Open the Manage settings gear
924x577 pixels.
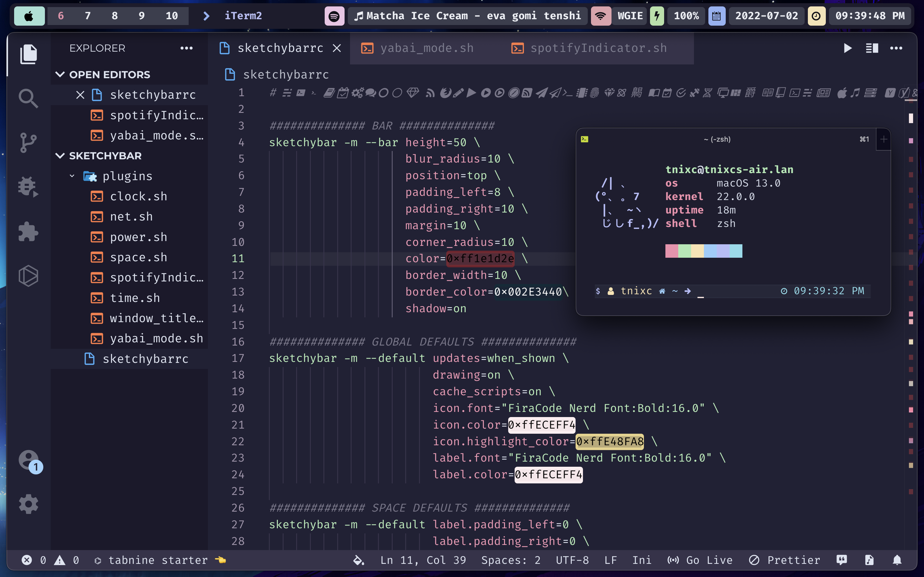click(x=28, y=504)
